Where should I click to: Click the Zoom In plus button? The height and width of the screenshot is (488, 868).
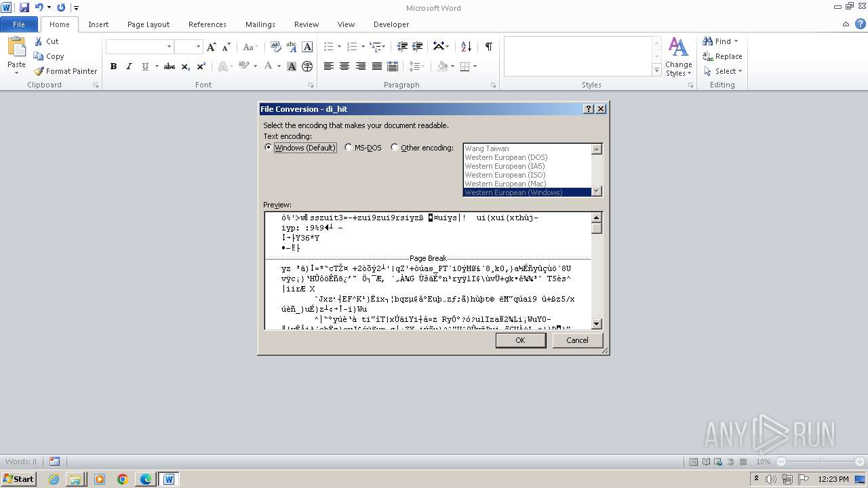[861, 462]
